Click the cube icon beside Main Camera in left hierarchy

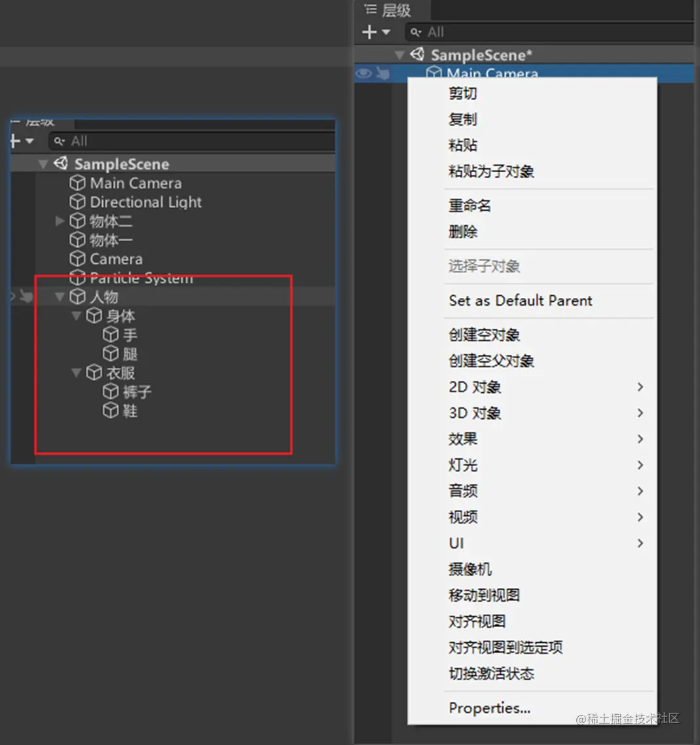tap(77, 183)
